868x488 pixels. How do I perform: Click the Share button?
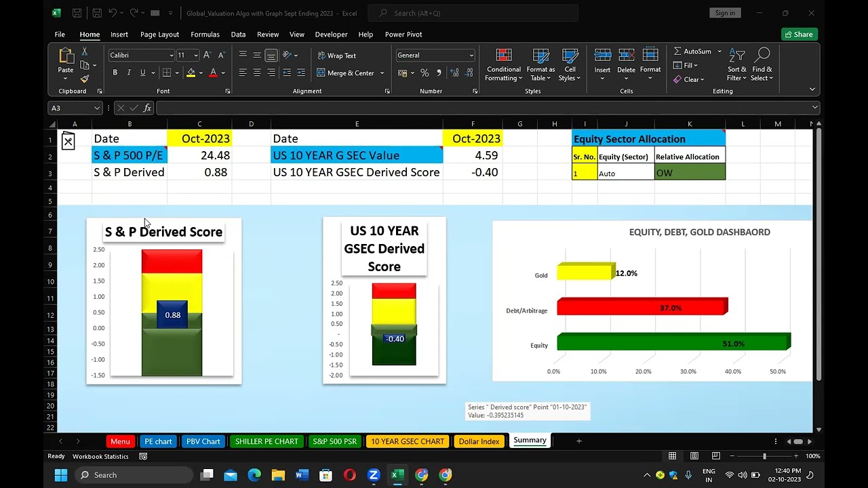point(799,35)
